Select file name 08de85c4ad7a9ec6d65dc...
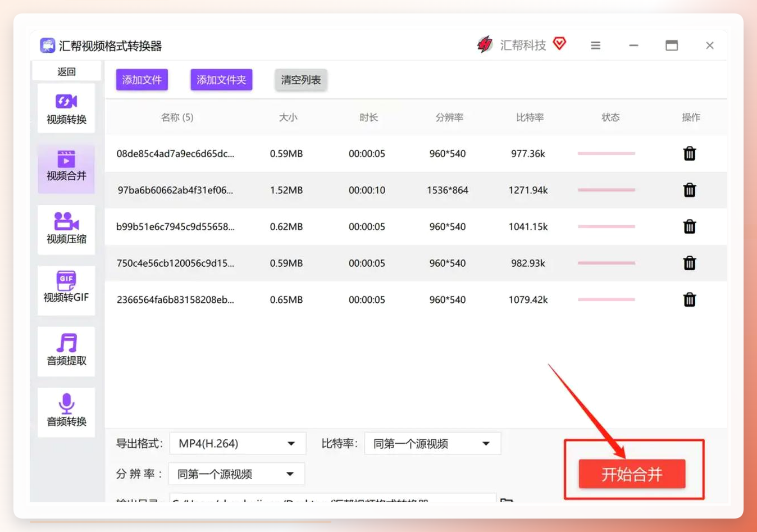757x532 pixels. tap(175, 153)
